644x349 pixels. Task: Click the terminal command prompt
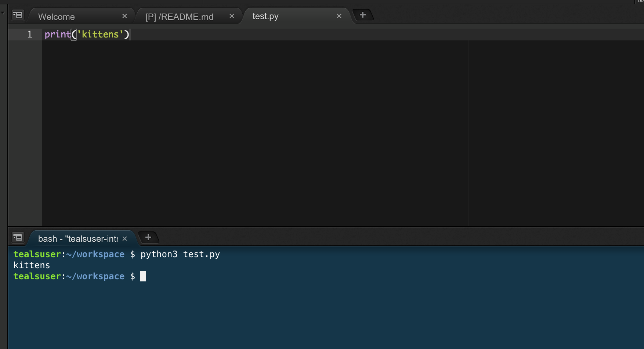pos(143,276)
